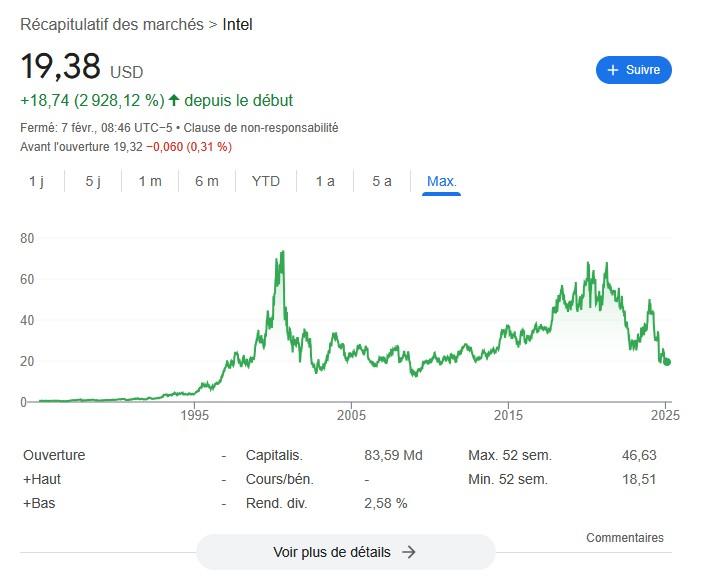Select the 1 a time range
719x584 pixels.
pyautogui.click(x=325, y=181)
